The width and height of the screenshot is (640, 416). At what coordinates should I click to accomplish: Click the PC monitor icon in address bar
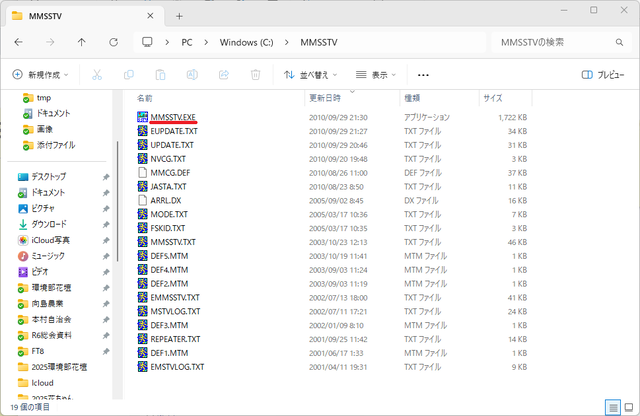point(147,42)
